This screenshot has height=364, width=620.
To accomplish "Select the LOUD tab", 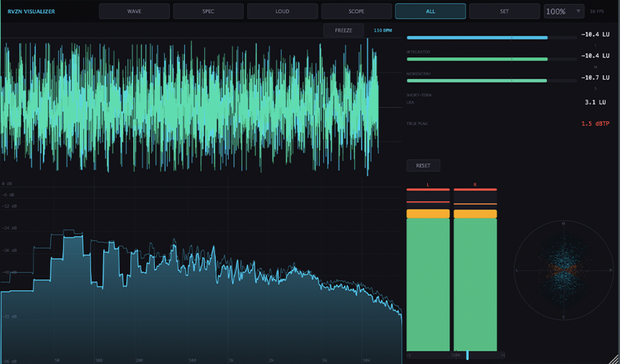I will pyautogui.click(x=282, y=11).
